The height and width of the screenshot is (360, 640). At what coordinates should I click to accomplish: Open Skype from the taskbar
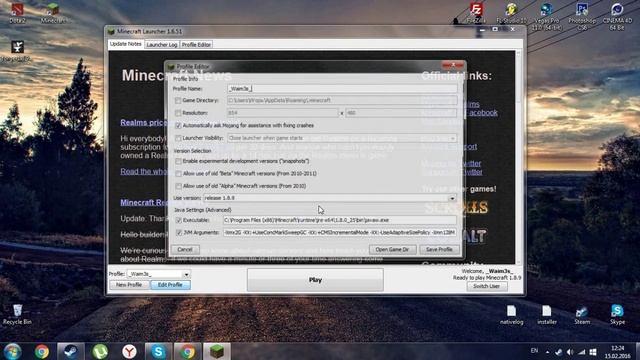coord(158,351)
